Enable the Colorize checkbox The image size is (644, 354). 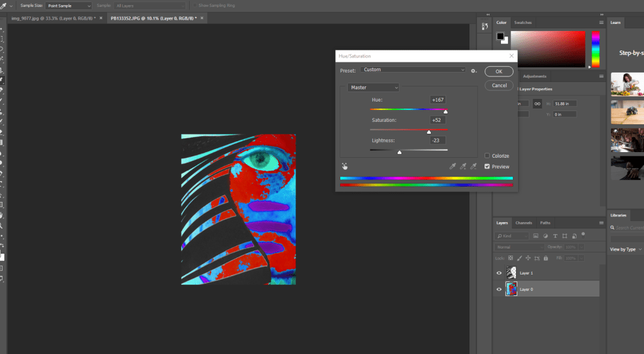pos(487,156)
